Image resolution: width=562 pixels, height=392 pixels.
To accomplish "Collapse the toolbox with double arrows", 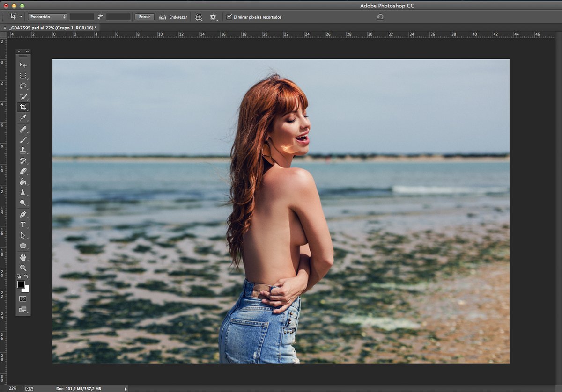I will [27, 51].
